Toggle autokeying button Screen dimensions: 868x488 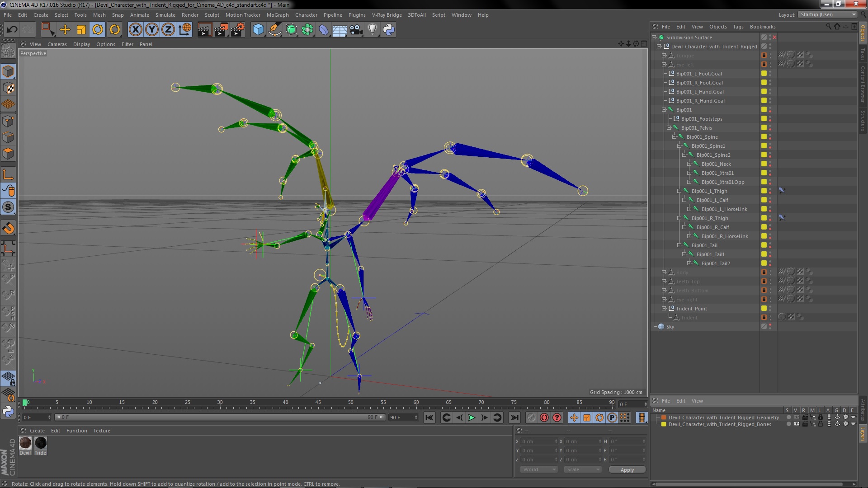point(544,418)
